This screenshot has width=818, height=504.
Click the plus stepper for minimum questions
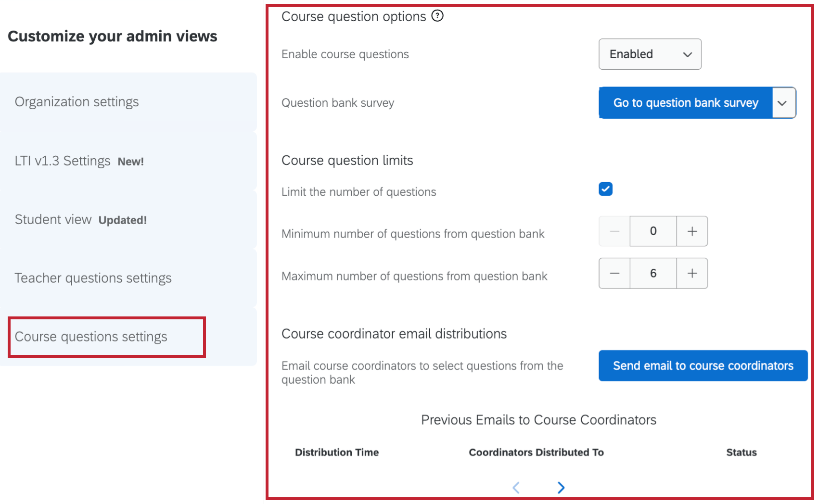(x=692, y=231)
